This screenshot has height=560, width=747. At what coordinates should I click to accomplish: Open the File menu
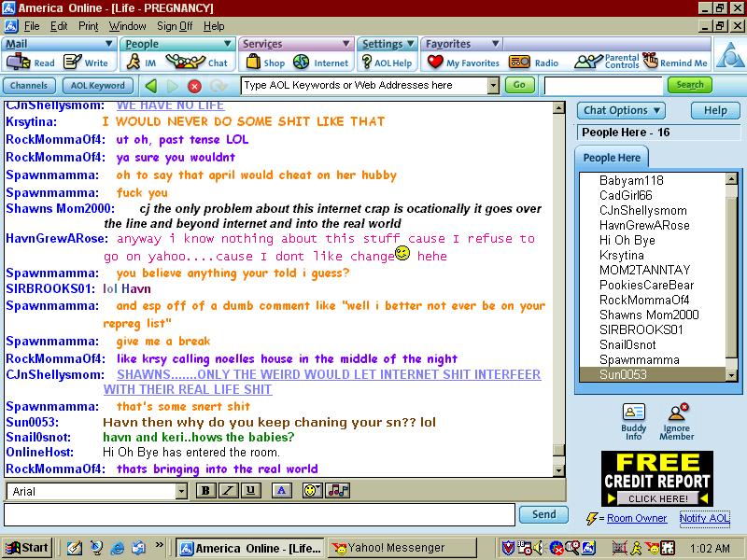click(x=32, y=26)
